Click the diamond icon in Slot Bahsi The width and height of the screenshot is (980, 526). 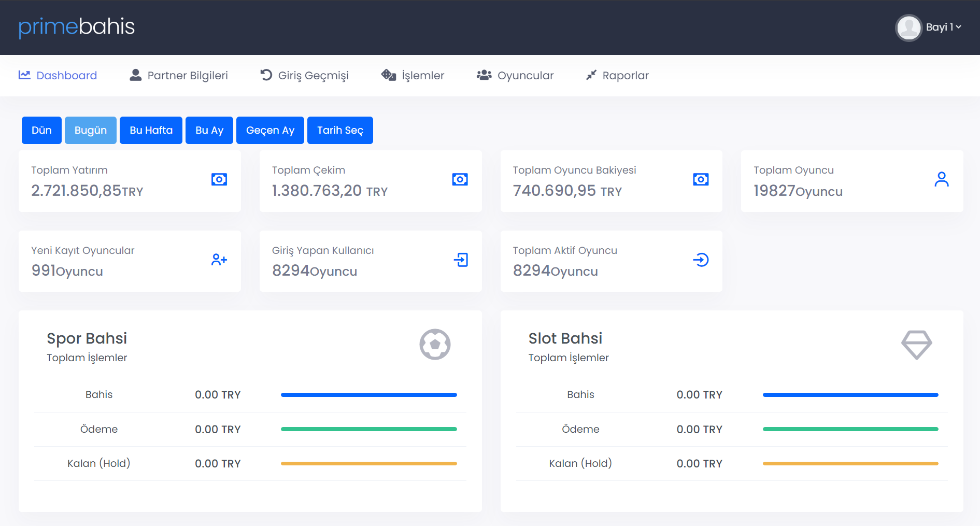pos(916,345)
